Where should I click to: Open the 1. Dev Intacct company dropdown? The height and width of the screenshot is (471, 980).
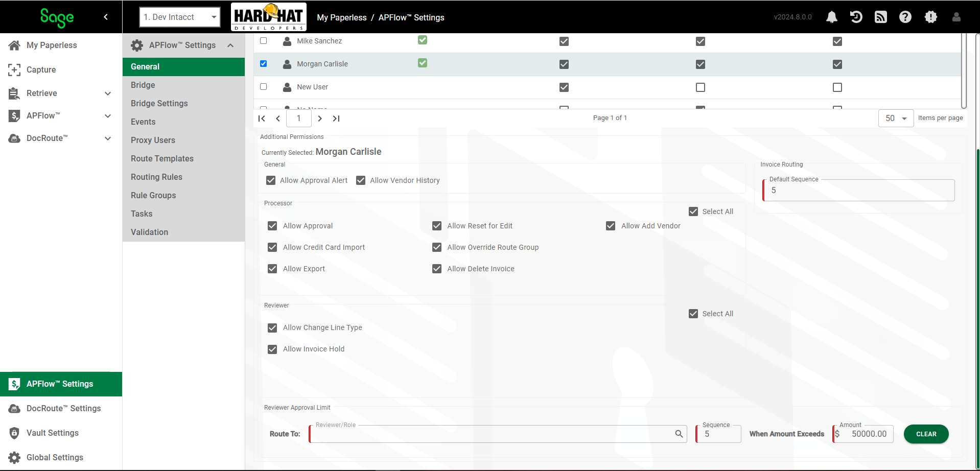tap(180, 17)
